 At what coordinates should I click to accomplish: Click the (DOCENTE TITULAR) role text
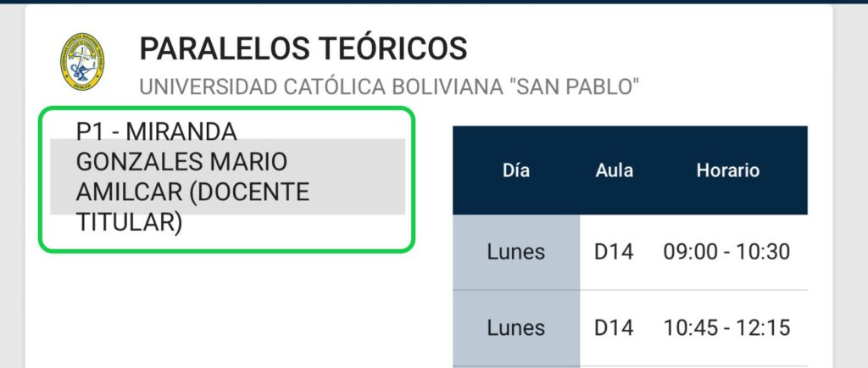pyautogui.click(x=194, y=208)
